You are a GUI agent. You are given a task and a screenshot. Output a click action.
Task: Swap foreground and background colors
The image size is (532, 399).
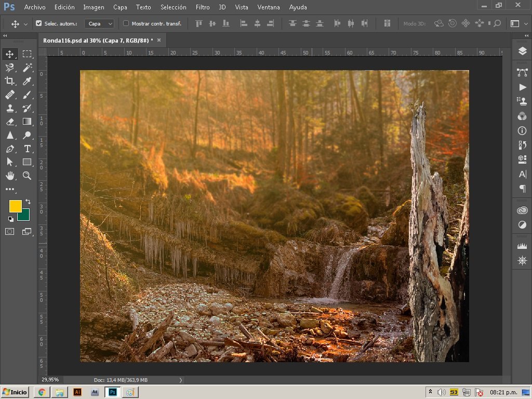pos(28,202)
